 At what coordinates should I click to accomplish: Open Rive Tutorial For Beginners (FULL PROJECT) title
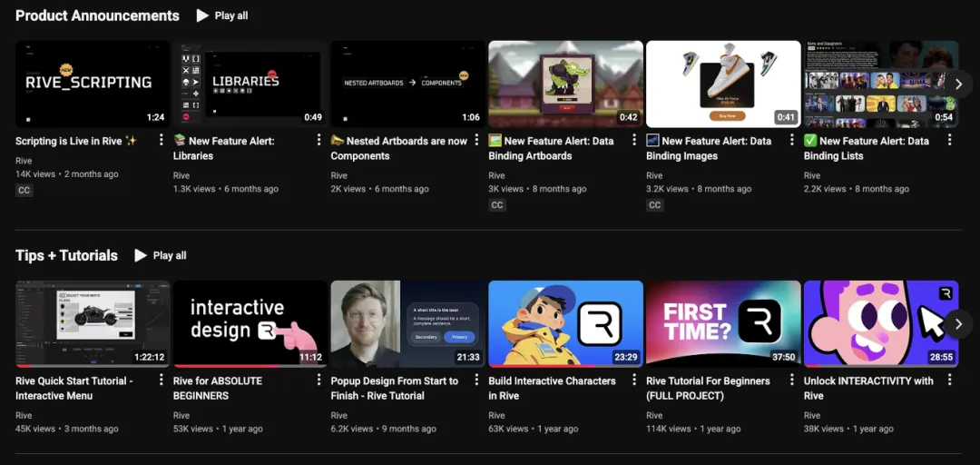(708, 388)
